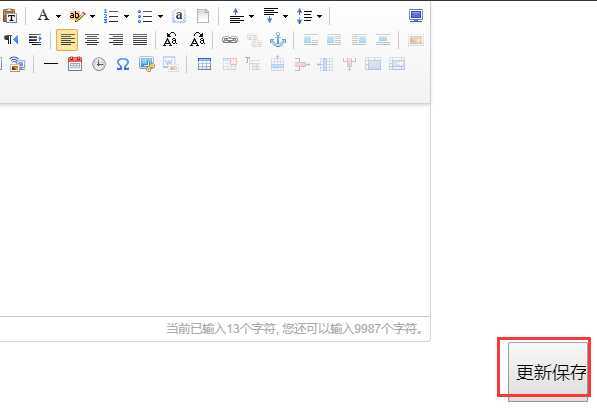Click the paragraph spacing after icon
This screenshot has width=597, height=410.
point(270,16)
